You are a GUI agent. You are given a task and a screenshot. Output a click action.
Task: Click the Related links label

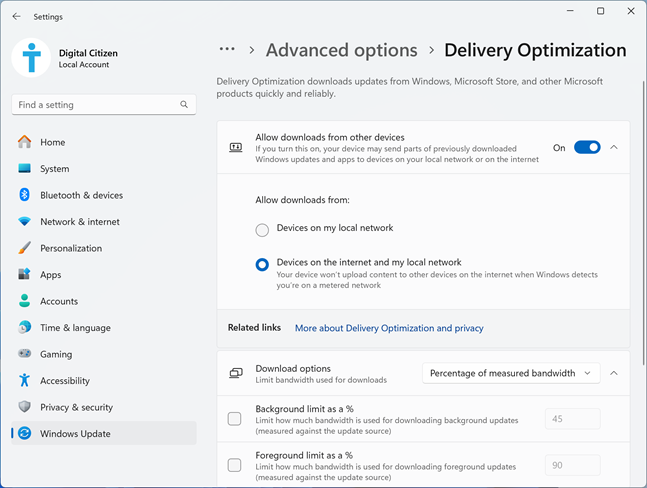point(254,328)
